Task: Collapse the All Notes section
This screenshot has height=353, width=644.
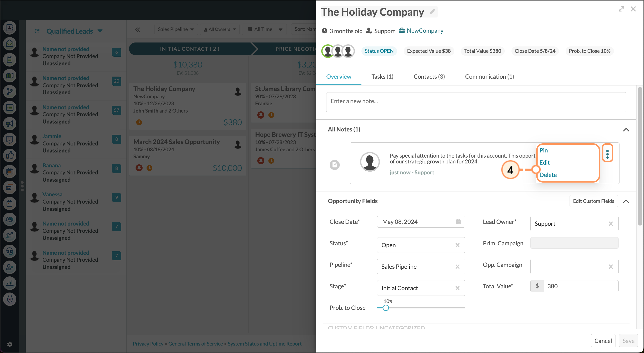Action: (626, 130)
